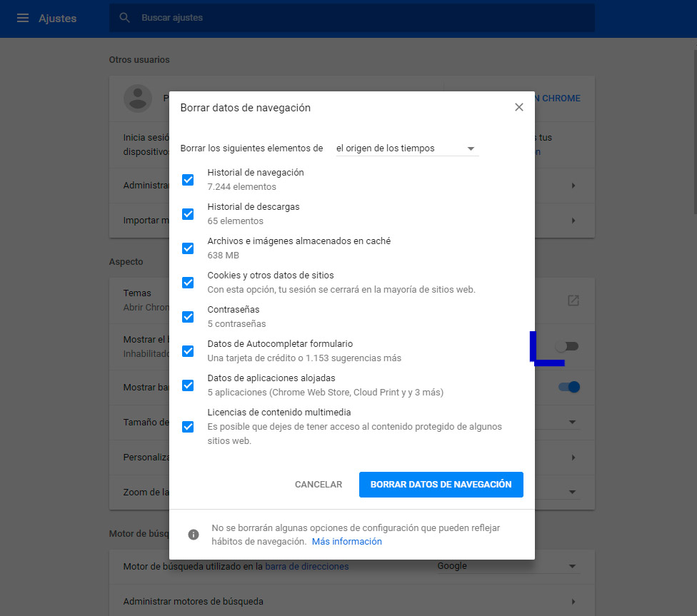
Task: Toggle Cookies y otros datos de sitios
Action: 188,282
